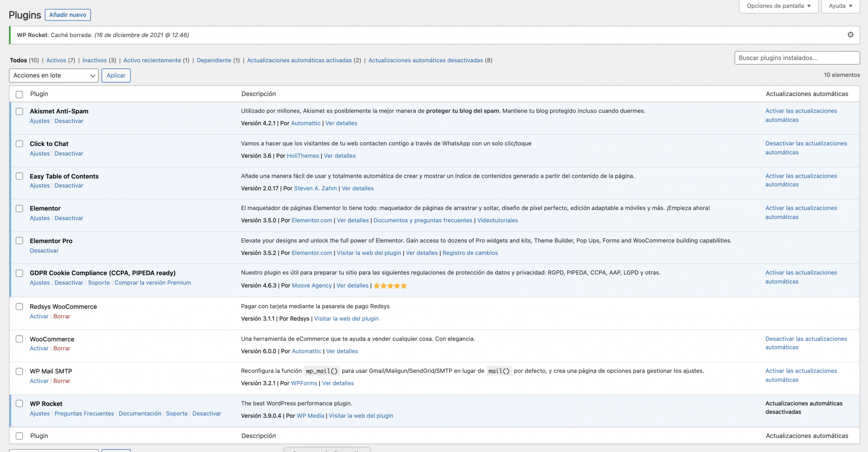Check the Elementor Pro checkbox
The image size is (868, 452).
(19, 241)
